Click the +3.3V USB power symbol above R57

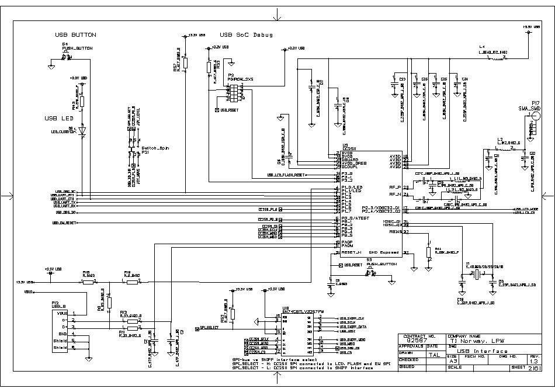click(x=185, y=36)
